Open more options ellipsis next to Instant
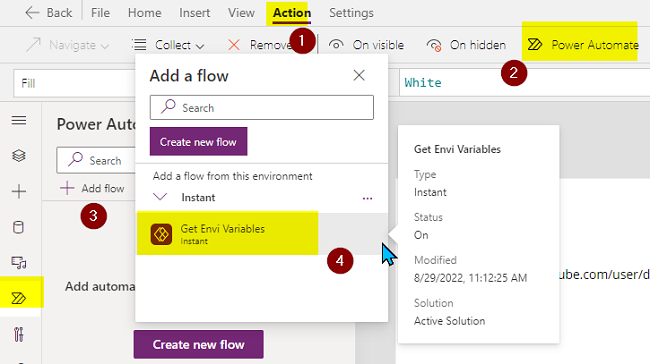This screenshot has height=364, width=650. click(367, 198)
